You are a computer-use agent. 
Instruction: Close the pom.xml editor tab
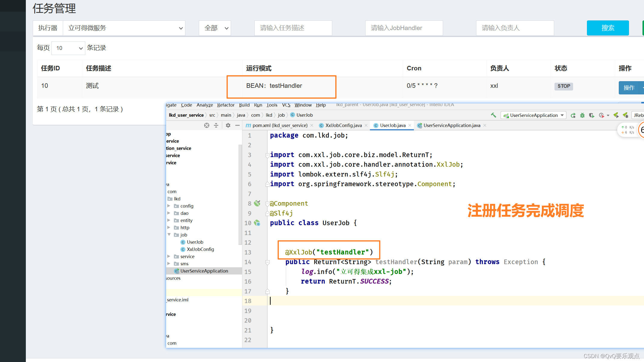[x=312, y=125]
